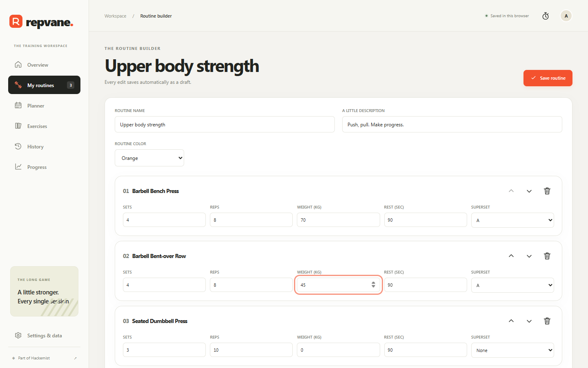The width and height of the screenshot is (588, 368).
Task: Click the Weight field showing 45
Action: (338, 285)
